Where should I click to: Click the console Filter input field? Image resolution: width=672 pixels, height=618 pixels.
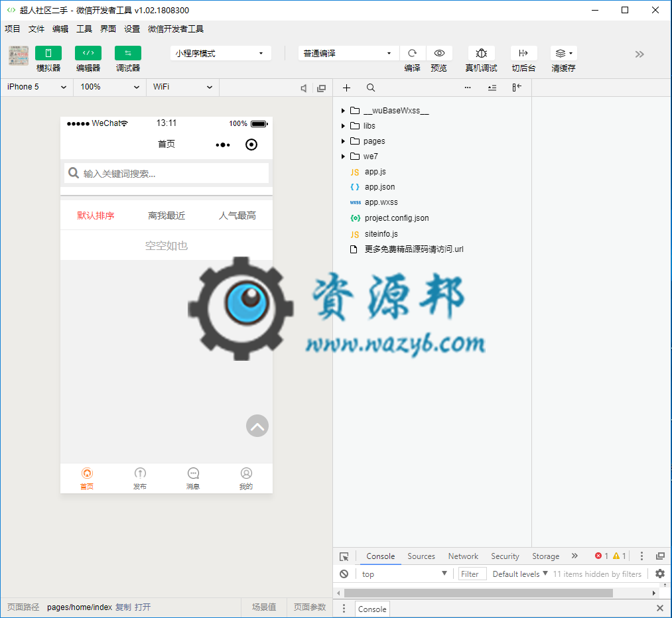point(472,574)
